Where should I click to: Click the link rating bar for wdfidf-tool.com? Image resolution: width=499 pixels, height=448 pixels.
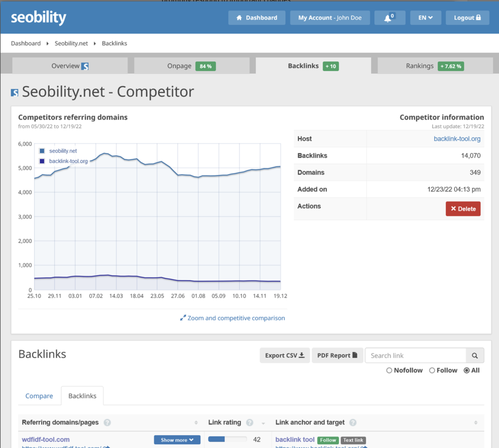[x=227, y=439]
